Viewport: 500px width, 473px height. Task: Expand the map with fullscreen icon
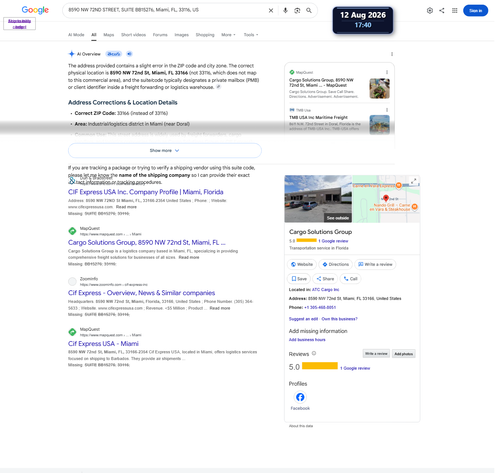[x=414, y=181]
